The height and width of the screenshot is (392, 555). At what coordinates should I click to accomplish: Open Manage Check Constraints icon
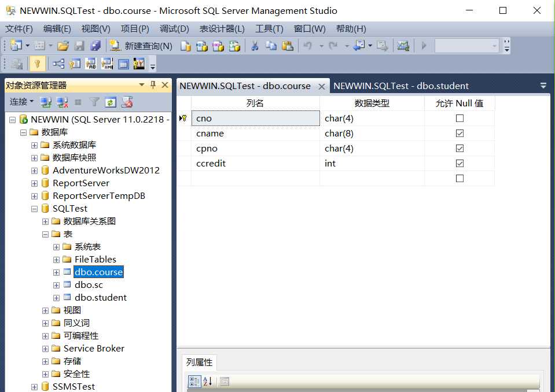click(123, 64)
